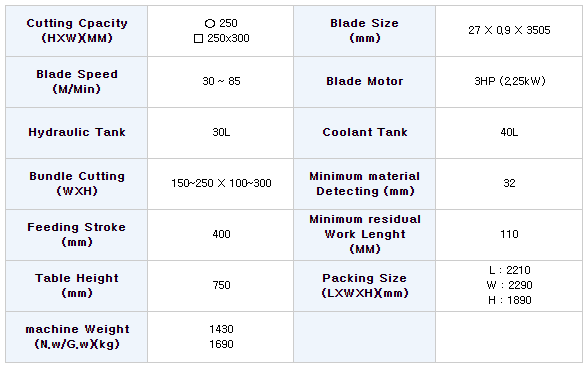The width and height of the screenshot is (586, 367).
Task: Select the Blade Motor label
Action: (x=364, y=81)
